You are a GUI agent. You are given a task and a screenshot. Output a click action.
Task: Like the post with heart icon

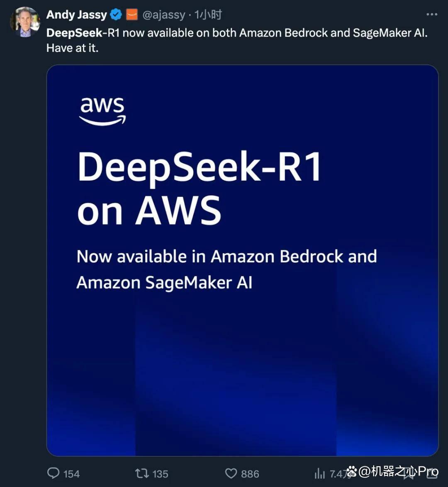(231, 474)
